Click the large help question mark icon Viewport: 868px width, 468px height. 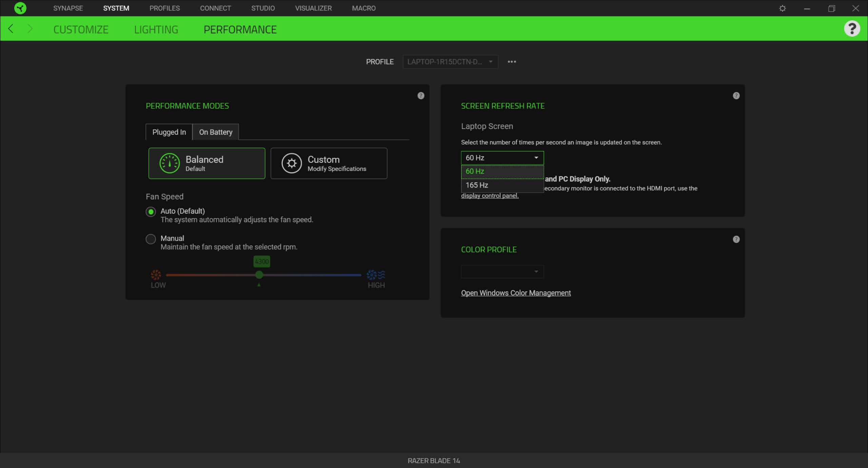(x=851, y=29)
